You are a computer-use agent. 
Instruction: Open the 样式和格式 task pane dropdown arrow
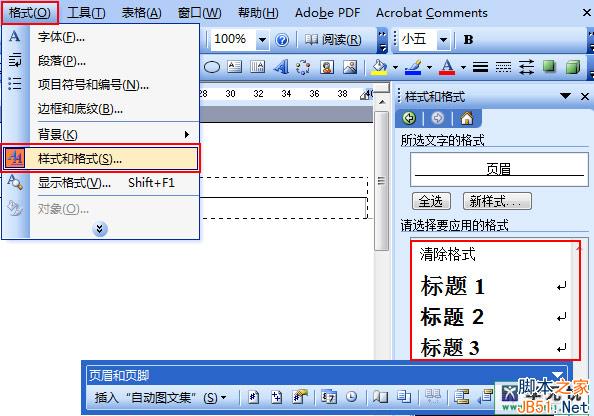click(566, 96)
